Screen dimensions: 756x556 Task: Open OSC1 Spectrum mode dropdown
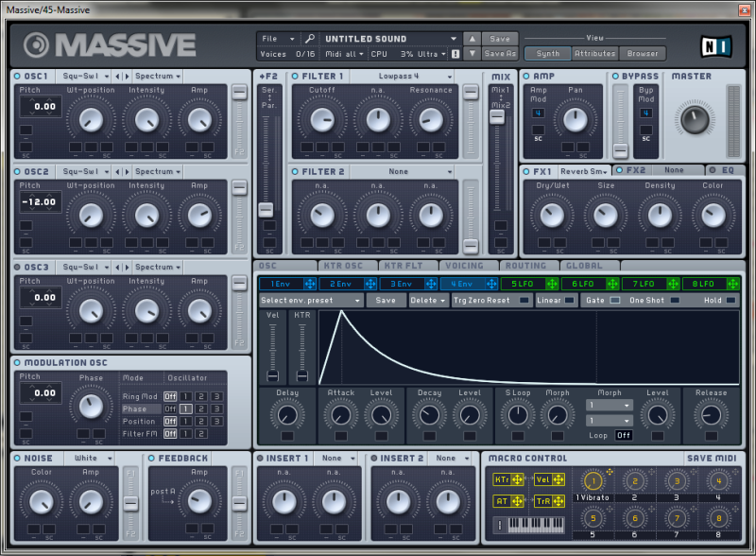point(158,77)
